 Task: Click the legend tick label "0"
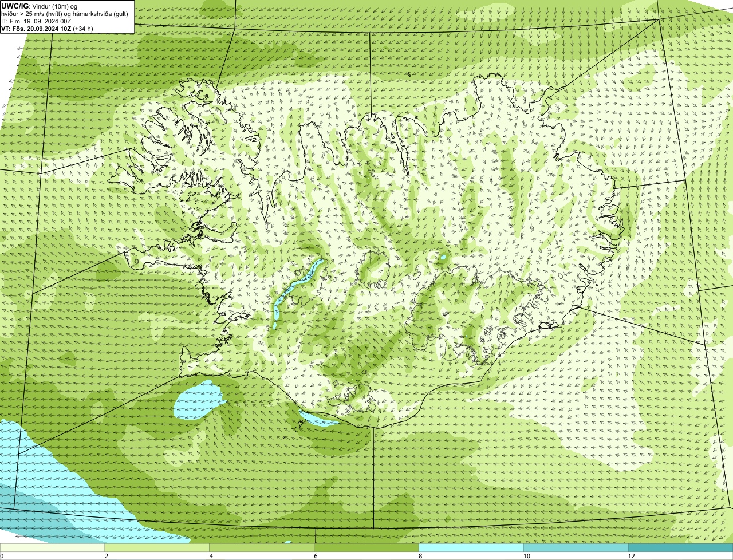[x=2, y=556]
